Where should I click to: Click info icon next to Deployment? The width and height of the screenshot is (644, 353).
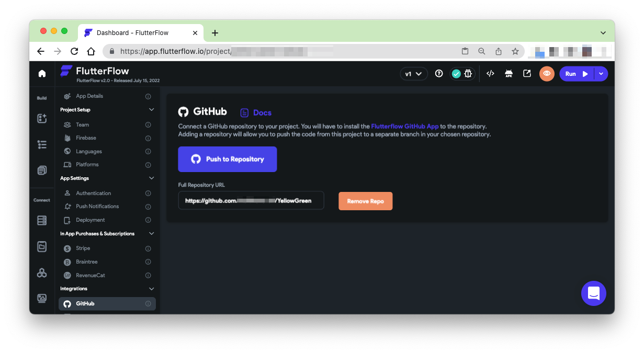[x=148, y=220]
